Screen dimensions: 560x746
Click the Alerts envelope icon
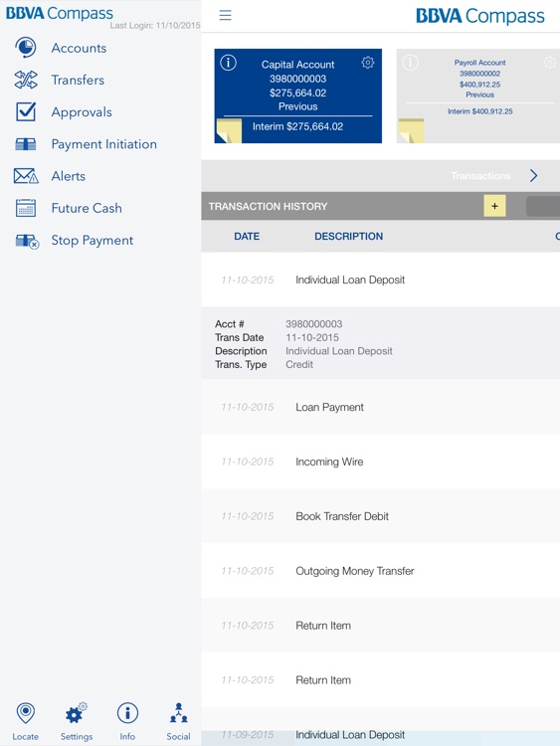click(x=26, y=176)
